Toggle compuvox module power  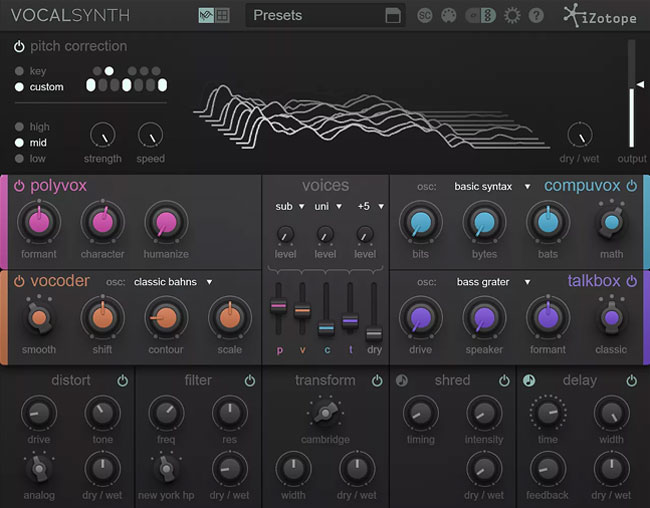point(631,186)
